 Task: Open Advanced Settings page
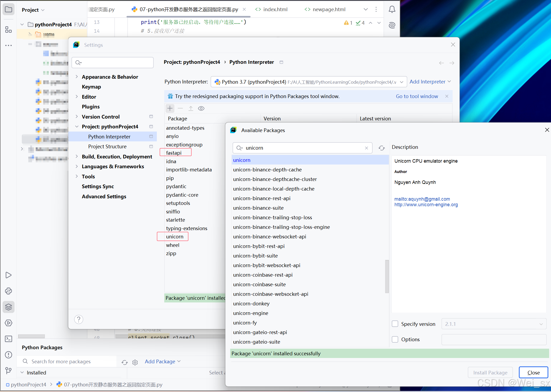pos(104,196)
